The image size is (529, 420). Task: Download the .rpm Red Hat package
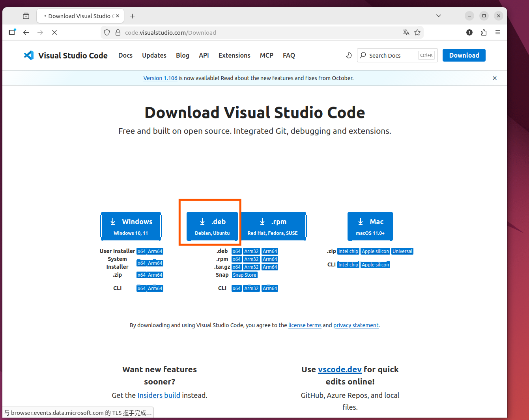tap(273, 226)
